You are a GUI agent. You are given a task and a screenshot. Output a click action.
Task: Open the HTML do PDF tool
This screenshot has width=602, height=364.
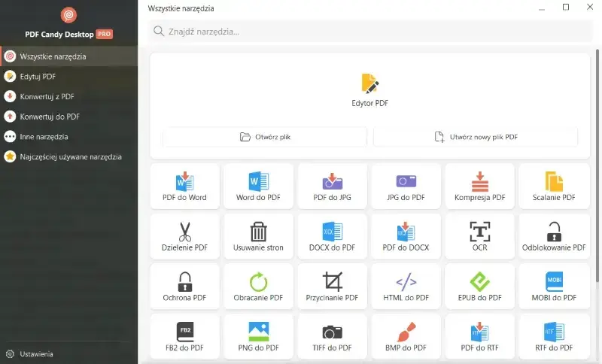tap(406, 286)
